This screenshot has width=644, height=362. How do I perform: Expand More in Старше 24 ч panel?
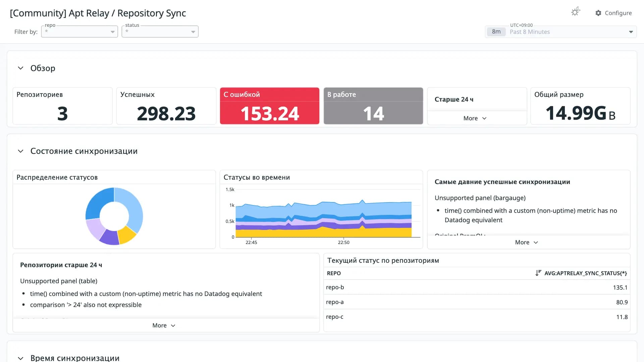click(x=475, y=118)
